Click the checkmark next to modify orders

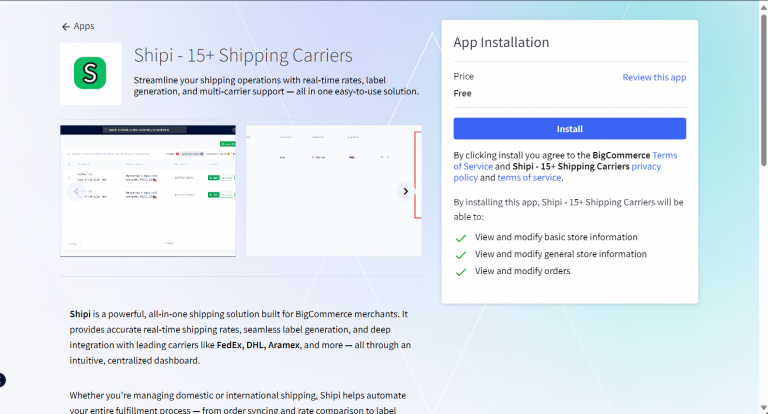(460, 272)
